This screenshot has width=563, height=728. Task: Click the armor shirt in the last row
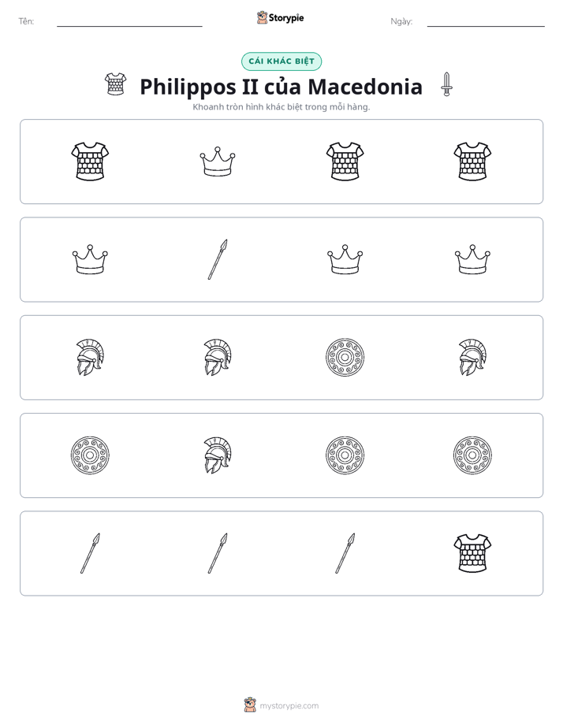472,553
